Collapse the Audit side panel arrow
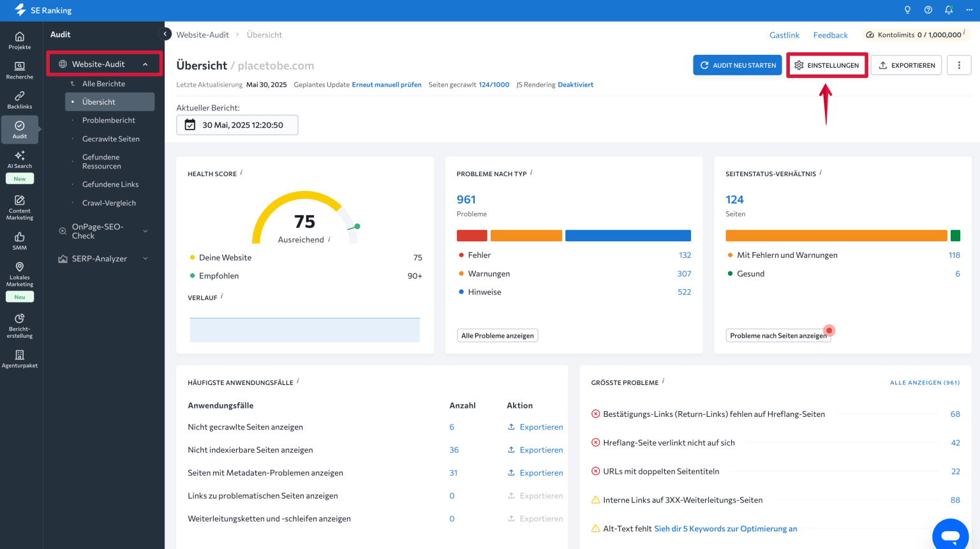Viewport: 980px width, 549px height. (165, 34)
